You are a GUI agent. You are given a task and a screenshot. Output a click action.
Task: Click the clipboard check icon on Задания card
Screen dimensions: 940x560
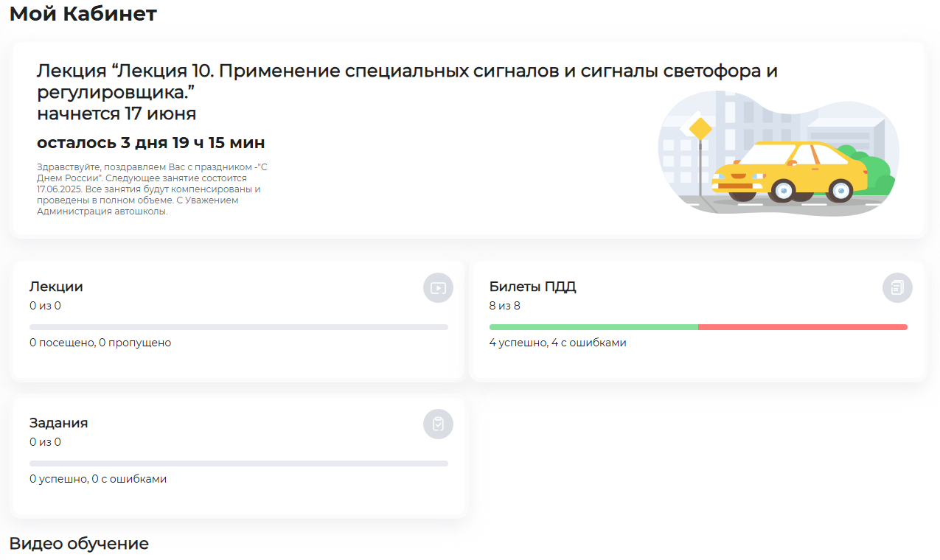coord(438,424)
